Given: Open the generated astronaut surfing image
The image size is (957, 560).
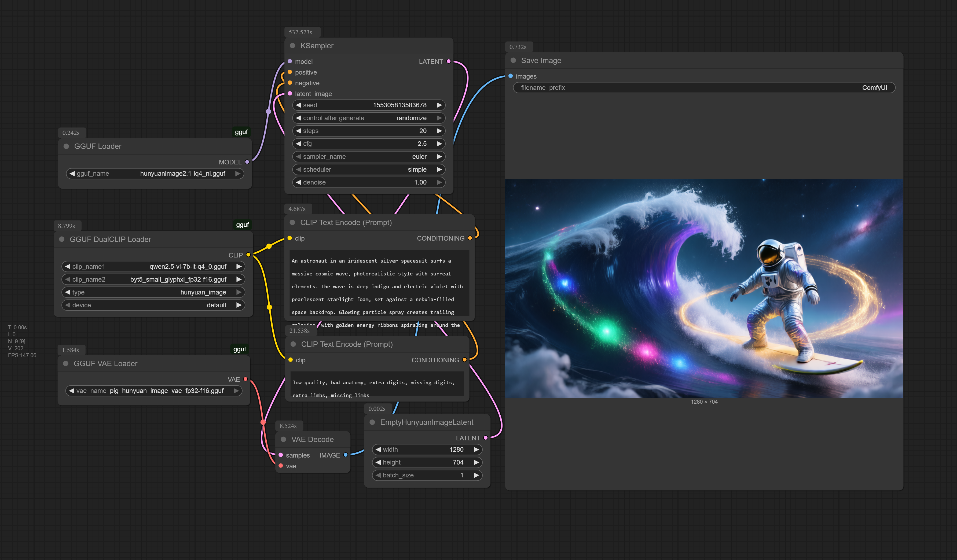Looking at the screenshot, I should [x=704, y=289].
